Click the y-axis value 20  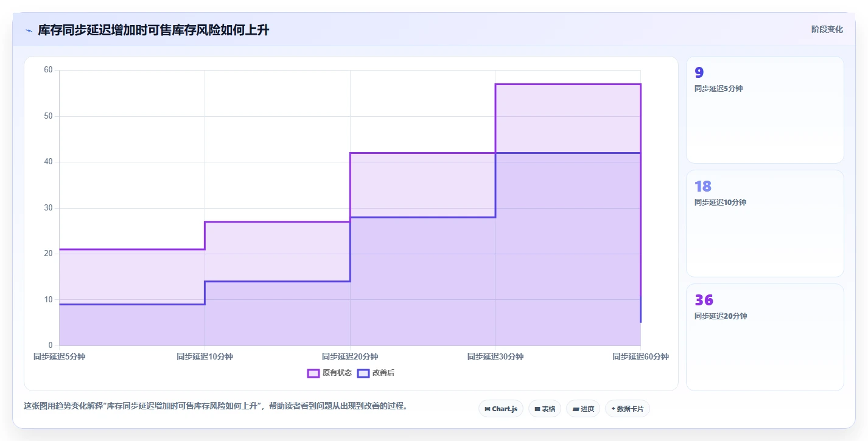coord(48,254)
